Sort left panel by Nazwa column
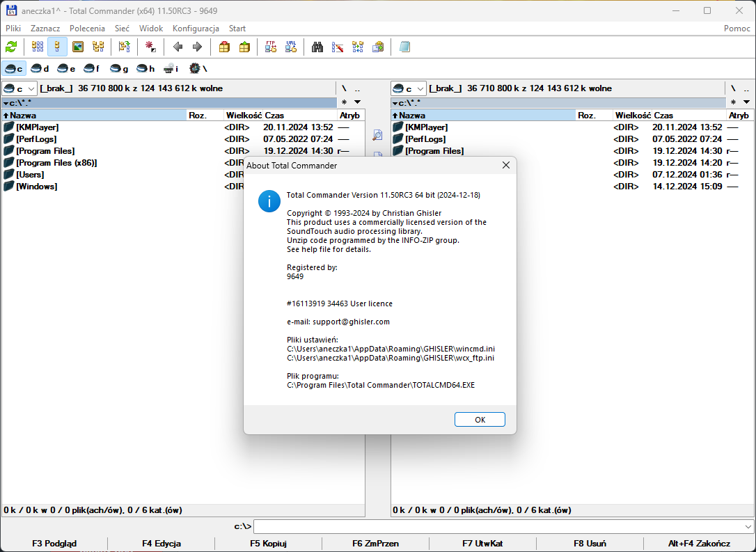The width and height of the screenshot is (756, 552). 94,116
